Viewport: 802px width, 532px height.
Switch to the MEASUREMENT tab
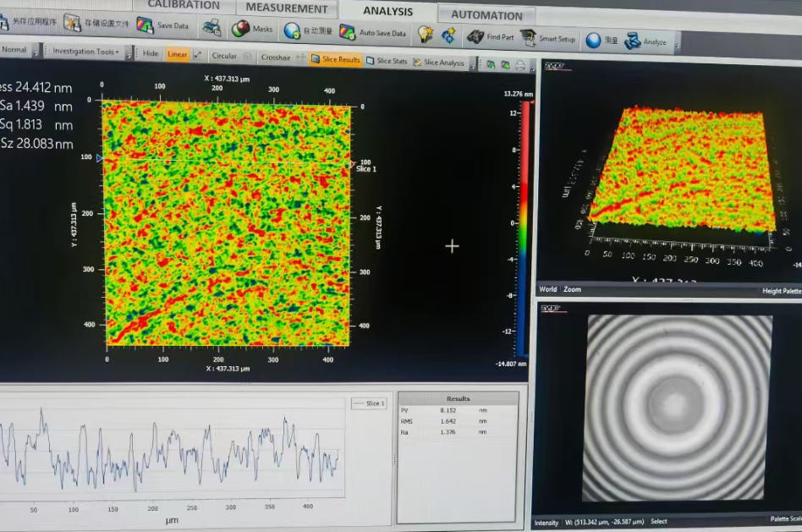[x=286, y=8]
